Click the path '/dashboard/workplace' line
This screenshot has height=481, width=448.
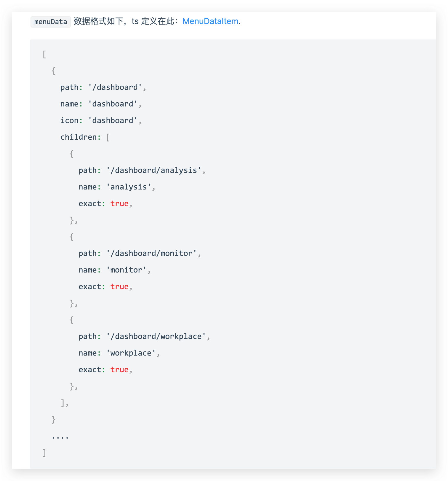[144, 336]
